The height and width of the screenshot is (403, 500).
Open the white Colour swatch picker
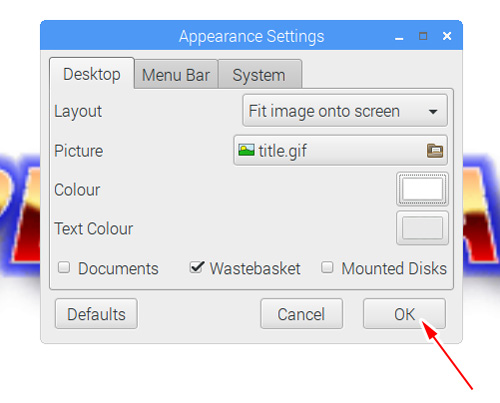(422, 189)
